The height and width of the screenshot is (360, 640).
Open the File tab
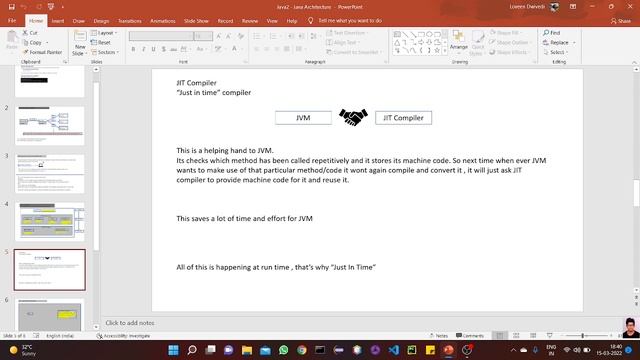click(x=12, y=21)
